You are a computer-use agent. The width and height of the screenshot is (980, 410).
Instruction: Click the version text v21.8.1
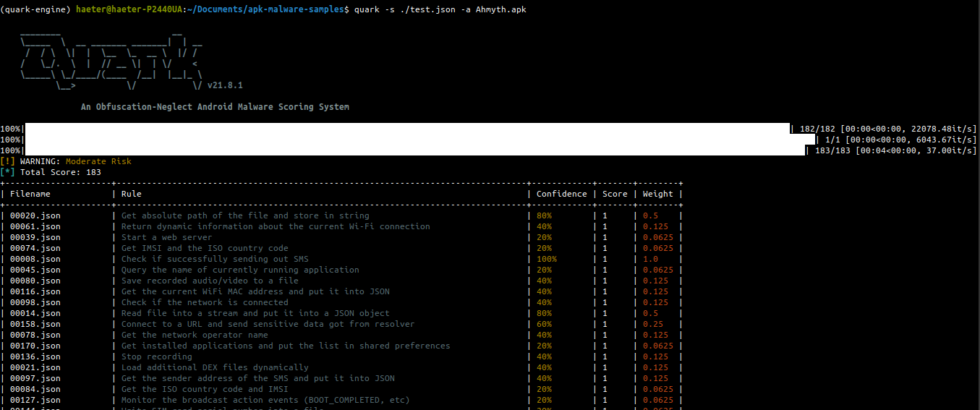coord(225,85)
